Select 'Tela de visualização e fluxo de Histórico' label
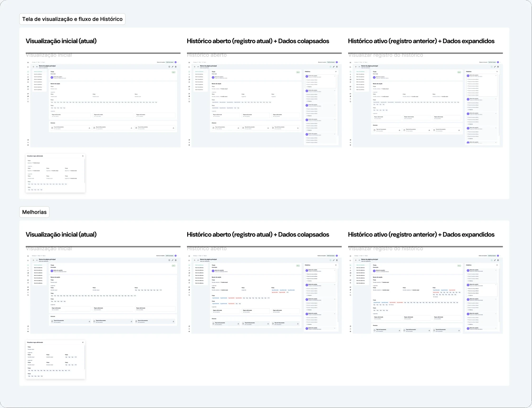The width and height of the screenshot is (532, 408). 72,19
